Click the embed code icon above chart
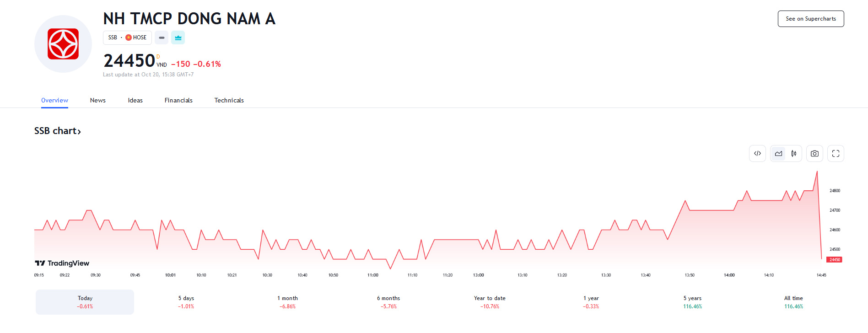Viewport: 868px width, 333px height. (x=757, y=154)
